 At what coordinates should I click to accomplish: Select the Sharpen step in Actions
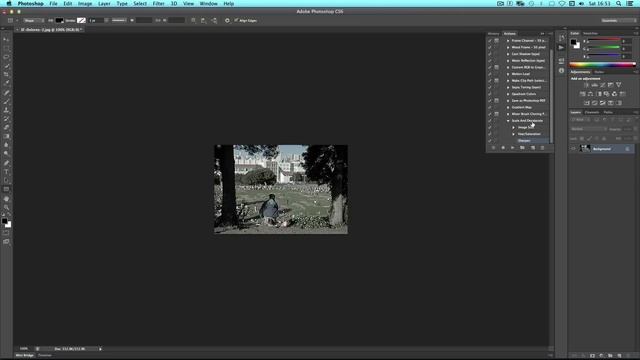[524, 141]
